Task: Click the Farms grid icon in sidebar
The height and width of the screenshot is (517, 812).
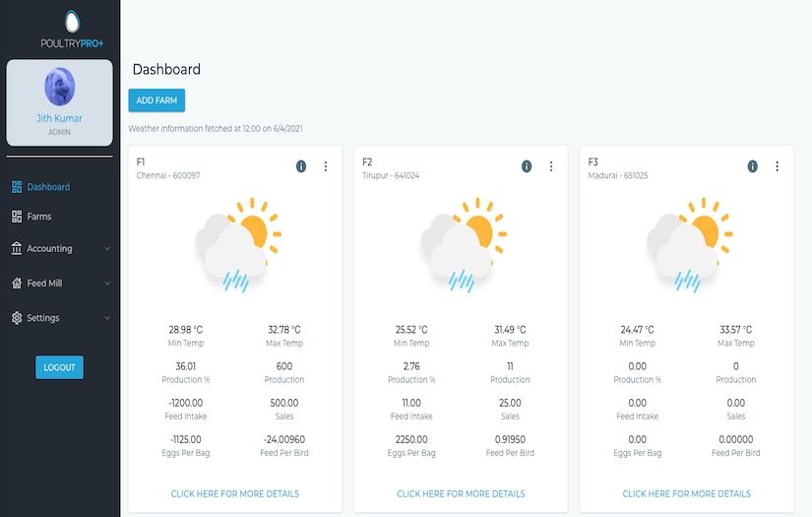Action: click(x=17, y=217)
